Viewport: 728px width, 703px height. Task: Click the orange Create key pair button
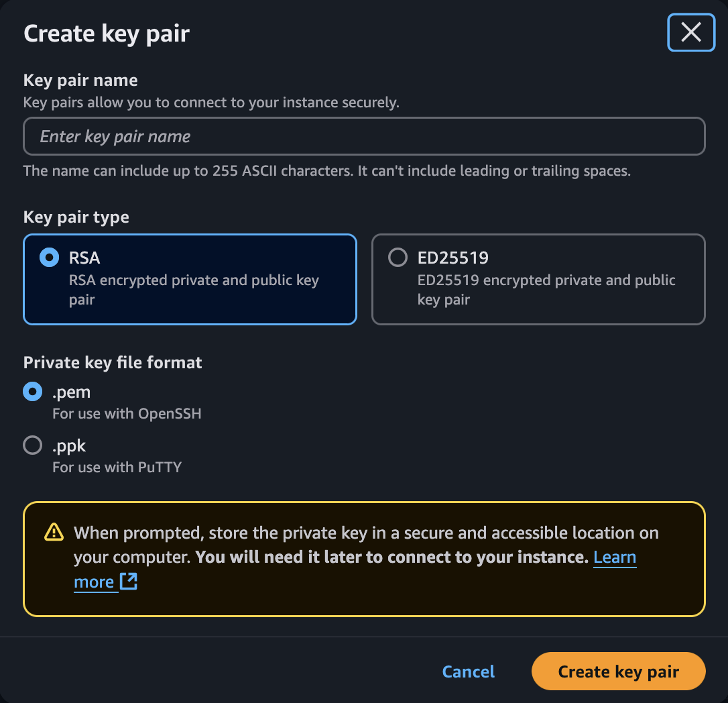click(x=619, y=671)
